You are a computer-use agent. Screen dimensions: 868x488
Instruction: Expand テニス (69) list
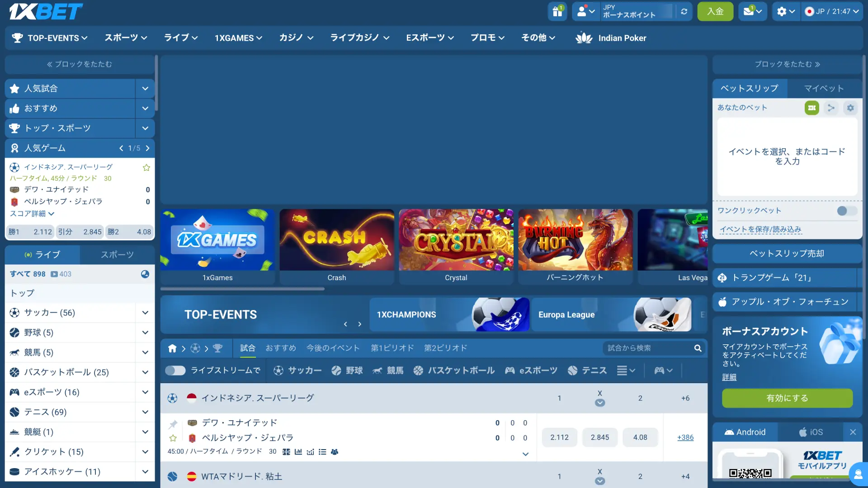pyautogui.click(x=145, y=412)
